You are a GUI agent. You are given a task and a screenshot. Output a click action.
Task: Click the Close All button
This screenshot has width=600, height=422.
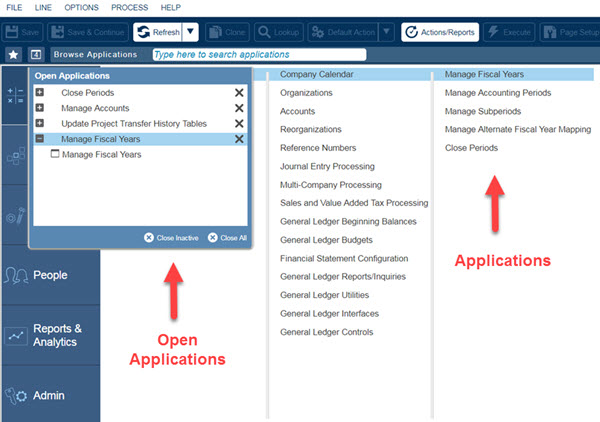tap(227, 238)
